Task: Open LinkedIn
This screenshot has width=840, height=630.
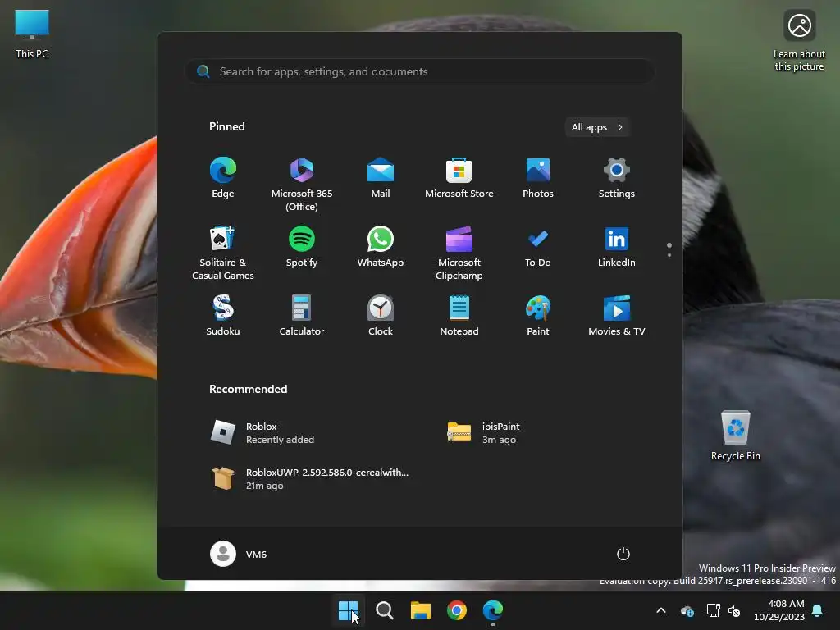Action: click(617, 248)
